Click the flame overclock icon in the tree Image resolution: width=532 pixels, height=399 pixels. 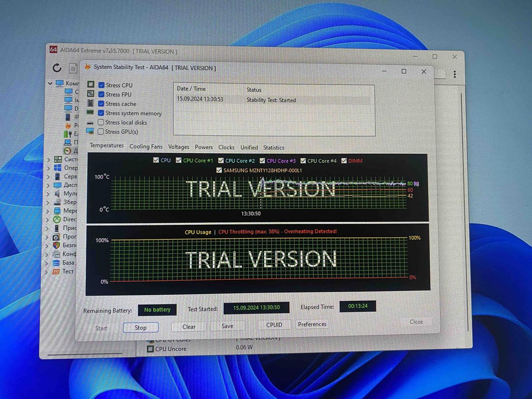(x=68, y=125)
